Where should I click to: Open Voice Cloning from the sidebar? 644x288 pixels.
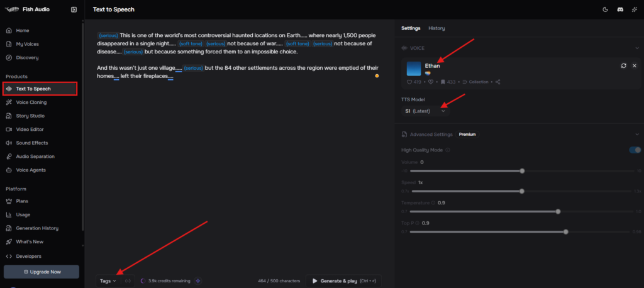pos(31,102)
